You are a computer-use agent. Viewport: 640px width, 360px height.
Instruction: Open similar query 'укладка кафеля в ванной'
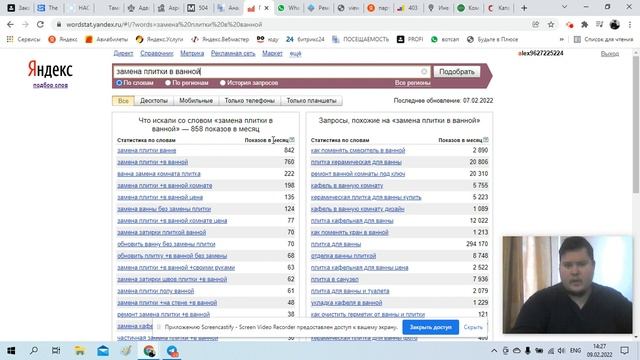click(347, 303)
